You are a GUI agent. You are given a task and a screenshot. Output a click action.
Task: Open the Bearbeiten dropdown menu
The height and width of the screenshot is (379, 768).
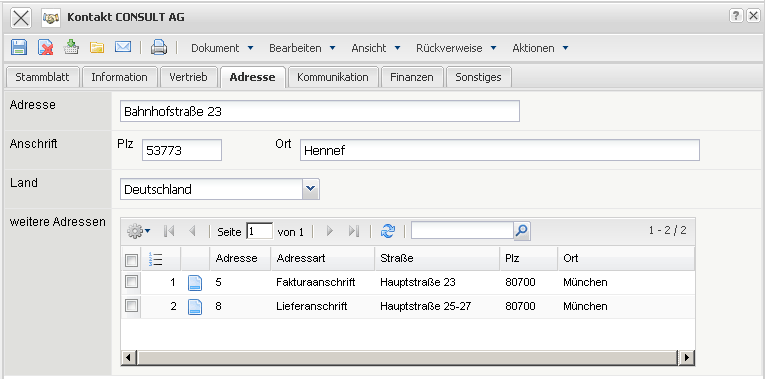(302, 48)
